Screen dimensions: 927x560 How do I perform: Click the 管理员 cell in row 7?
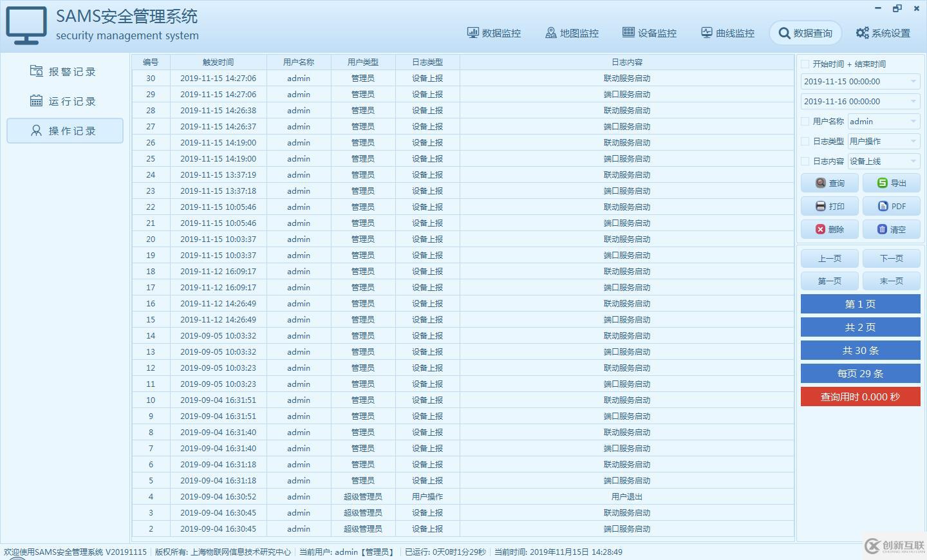click(x=363, y=448)
